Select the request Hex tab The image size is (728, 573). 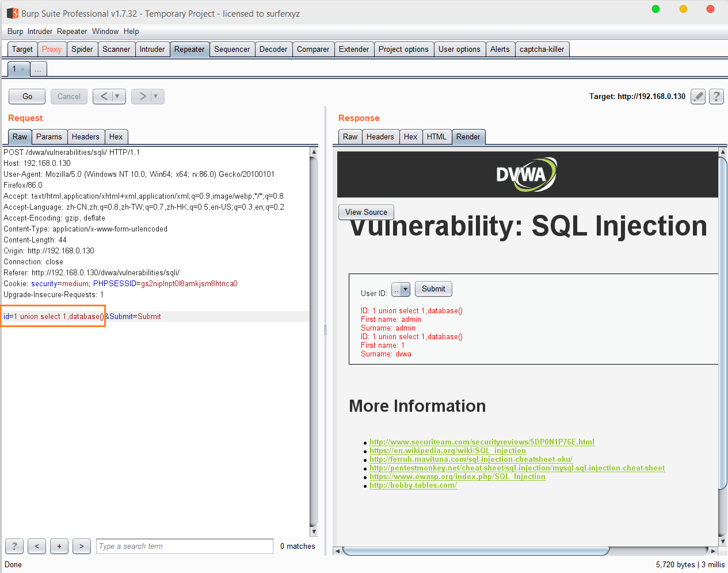[x=116, y=137]
